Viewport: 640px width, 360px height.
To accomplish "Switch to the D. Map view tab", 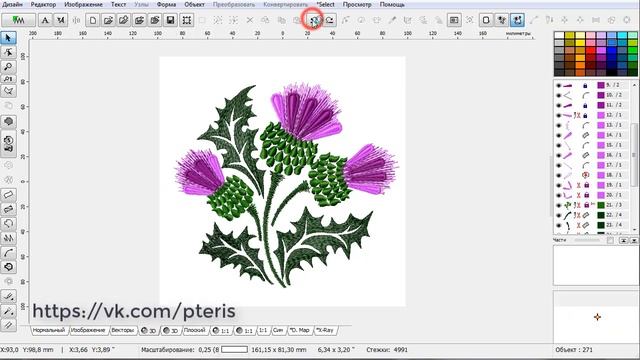I will [x=300, y=330].
